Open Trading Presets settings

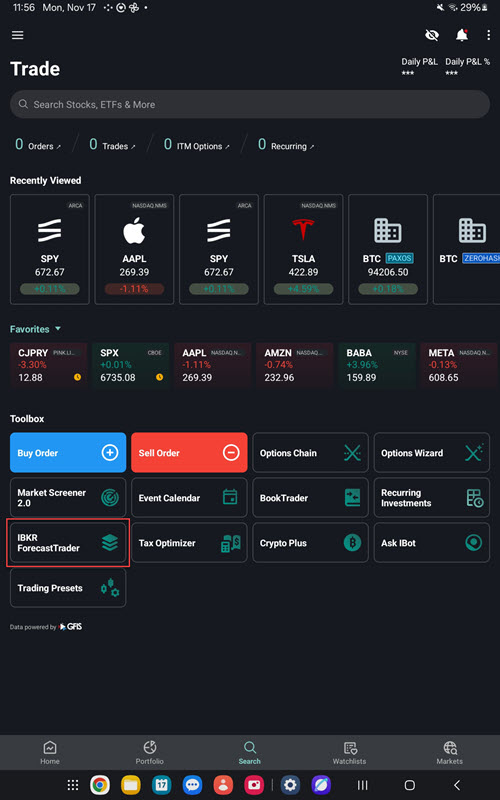pyautogui.click(x=68, y=588)
